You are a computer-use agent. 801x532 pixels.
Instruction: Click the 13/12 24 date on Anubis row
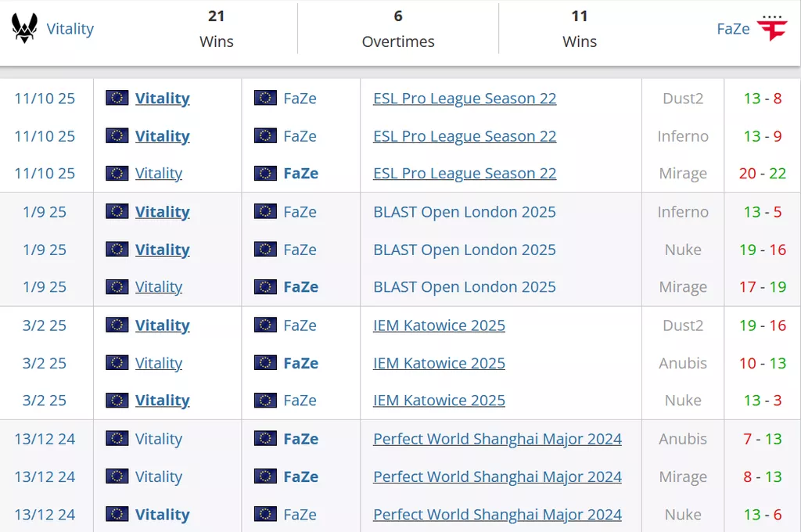45,439
